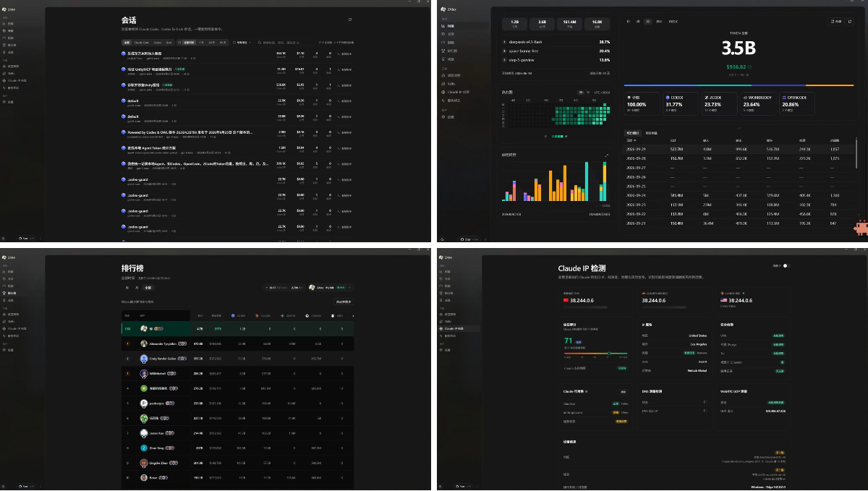The width and height of the screenshot is (868, 491).
Task: Copy command for the UnityMCP session row
Action: click(346, 69)
